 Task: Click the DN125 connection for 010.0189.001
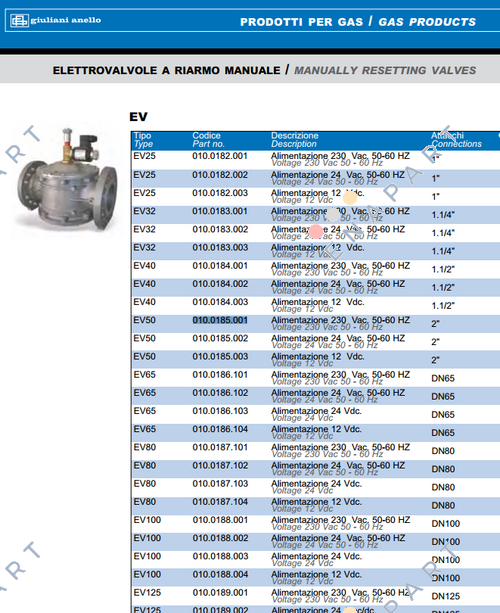446,596
